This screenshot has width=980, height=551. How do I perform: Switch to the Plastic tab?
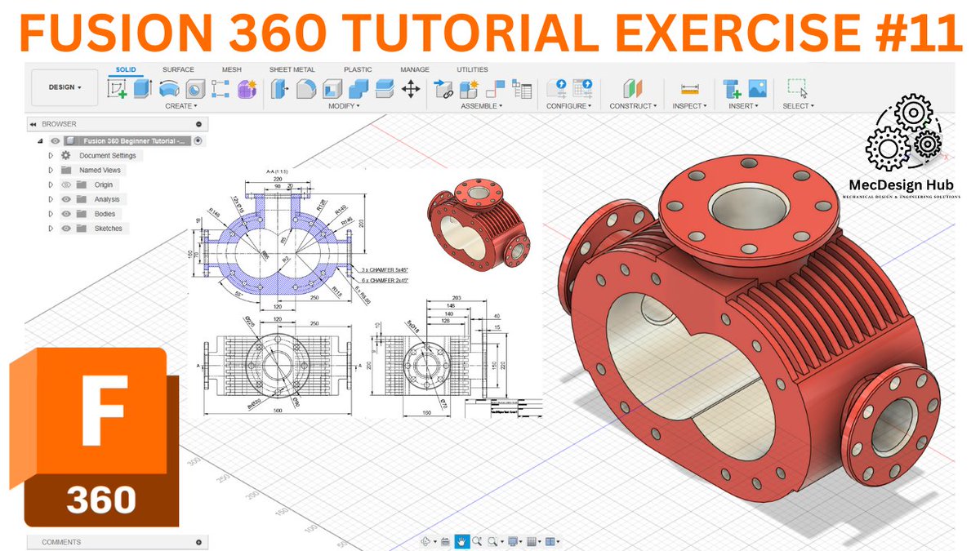[358, 70]
